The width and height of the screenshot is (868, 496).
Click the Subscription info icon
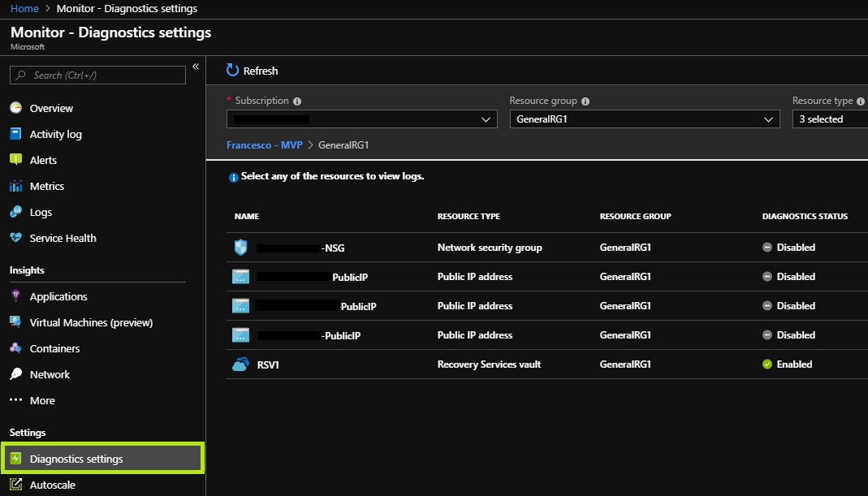coord(297,101)
